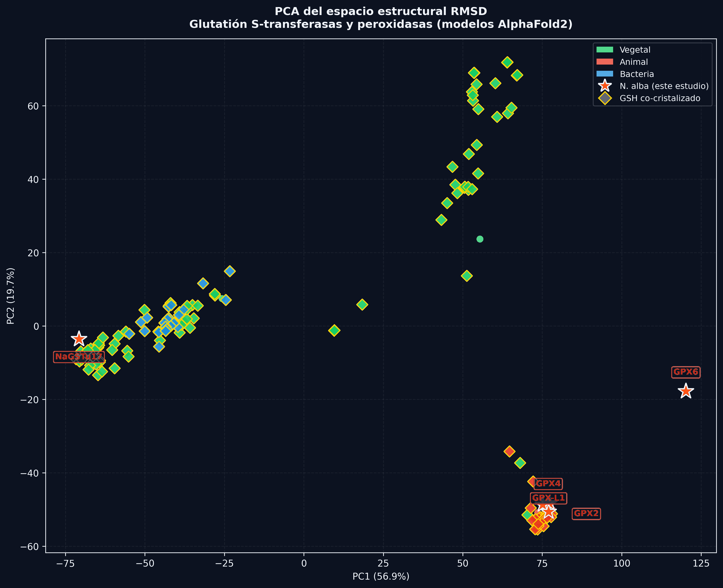Click the GPX2 annotation label

[587, 513]
